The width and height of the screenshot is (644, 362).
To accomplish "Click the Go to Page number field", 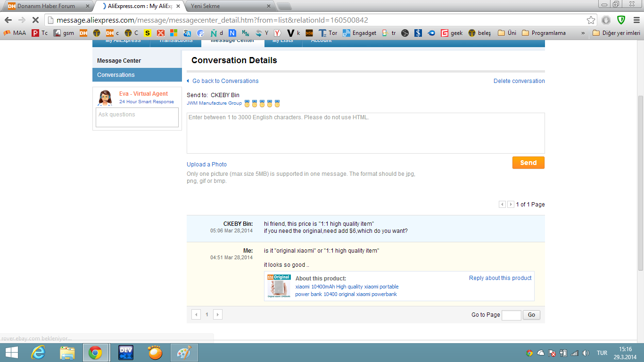I will [x=512, y=315].
